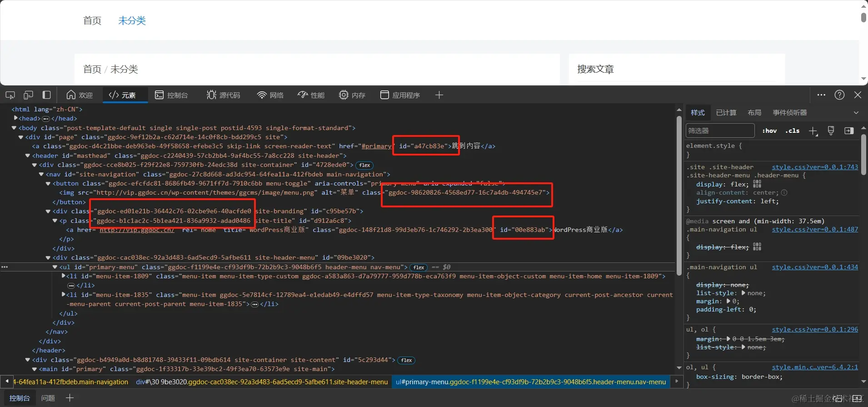Click the #primary href link in DOM
Screen dimensions: 868x407
click(x=376, y=146)
